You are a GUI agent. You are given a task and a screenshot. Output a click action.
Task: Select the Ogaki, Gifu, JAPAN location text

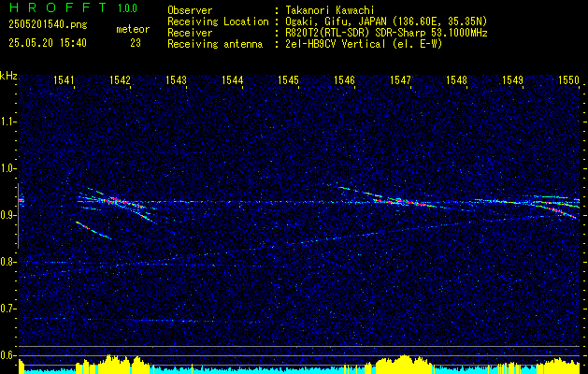click(x=386, y=22)
